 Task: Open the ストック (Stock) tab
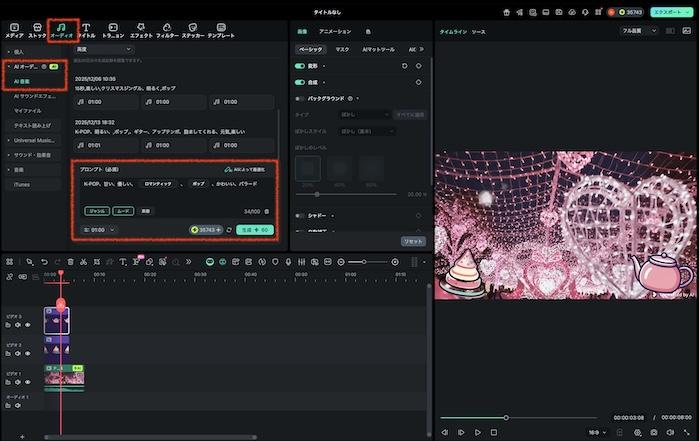(37, 31)
